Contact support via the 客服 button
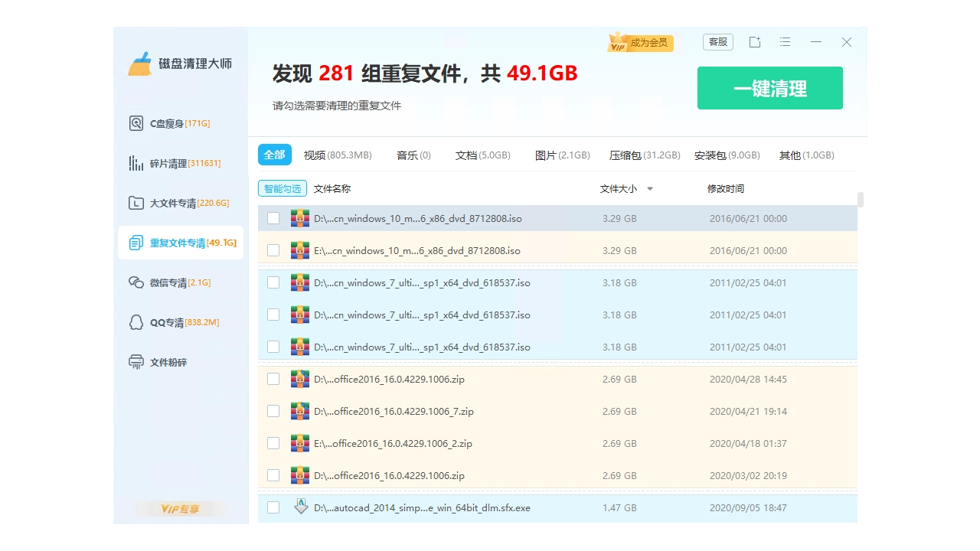The image size is (980, 551). tap(717, 42)
